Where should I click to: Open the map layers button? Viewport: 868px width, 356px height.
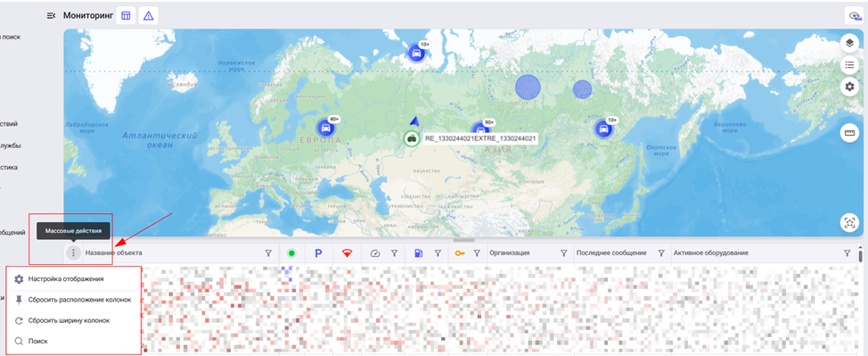(849, 43)
